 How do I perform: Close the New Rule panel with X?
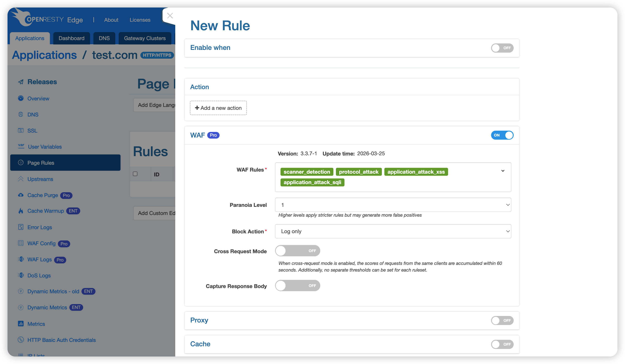tap(170, 16)
